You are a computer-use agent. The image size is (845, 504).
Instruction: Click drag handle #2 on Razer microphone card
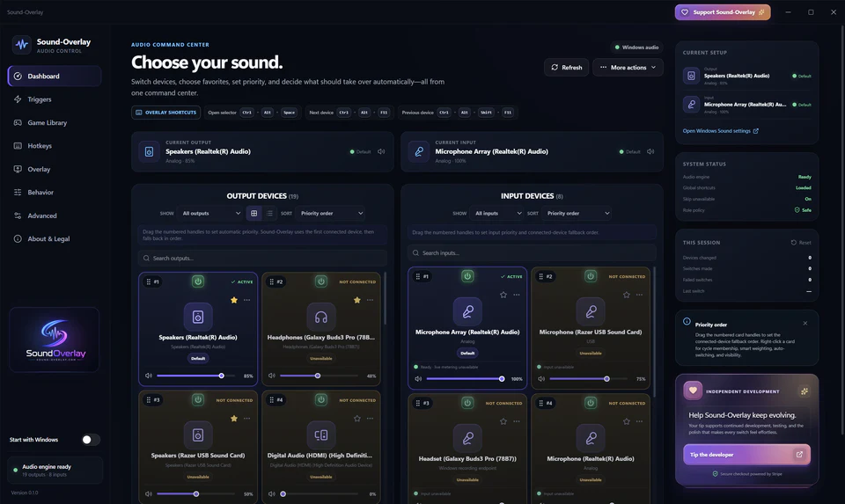pos(546,276)
